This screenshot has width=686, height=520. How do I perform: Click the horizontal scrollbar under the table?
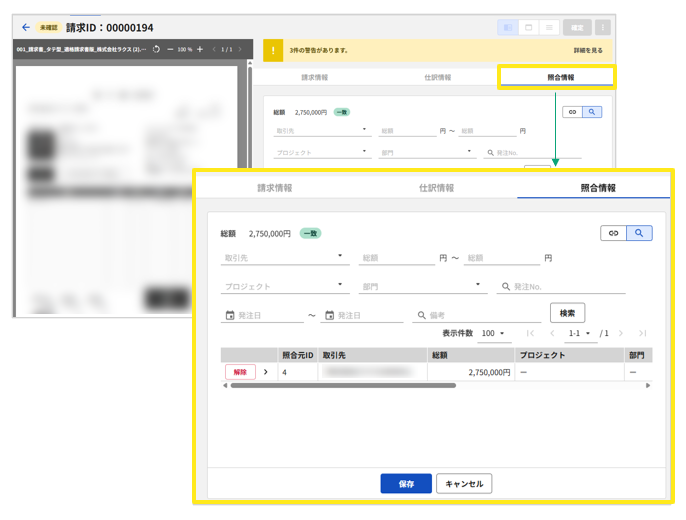point(343,386)
